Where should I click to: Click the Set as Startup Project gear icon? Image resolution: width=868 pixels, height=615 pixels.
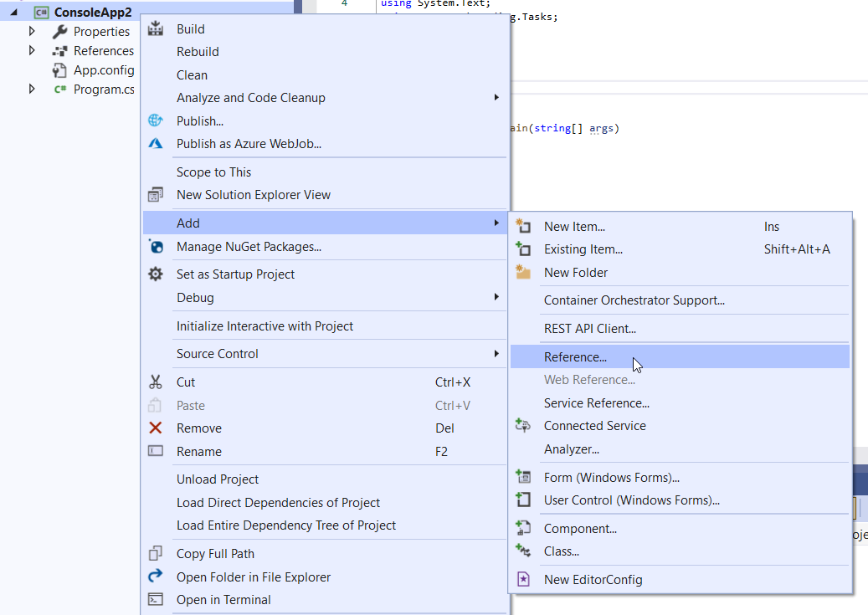click(155, 274)
